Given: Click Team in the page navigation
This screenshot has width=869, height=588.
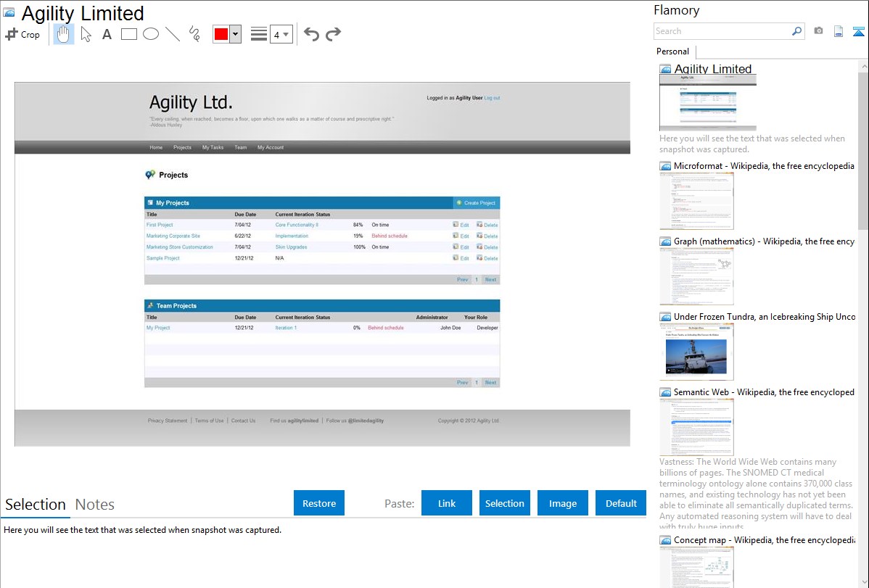Looking at the screenshot, I should [241, 147].
